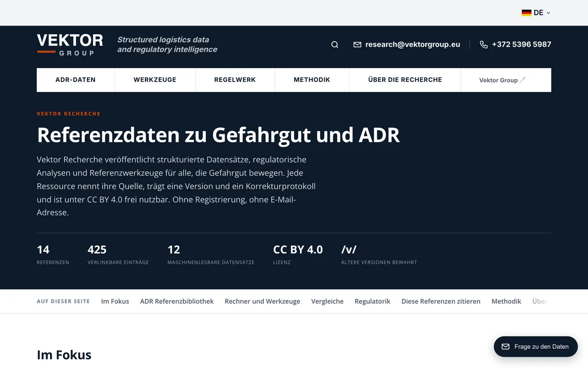Click the 425 verlinkbare Einträge statistic

click(118, 255)
